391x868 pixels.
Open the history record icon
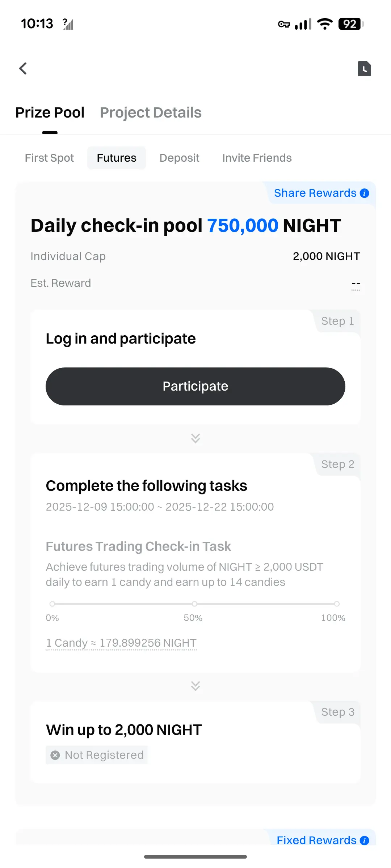[364, 69]
